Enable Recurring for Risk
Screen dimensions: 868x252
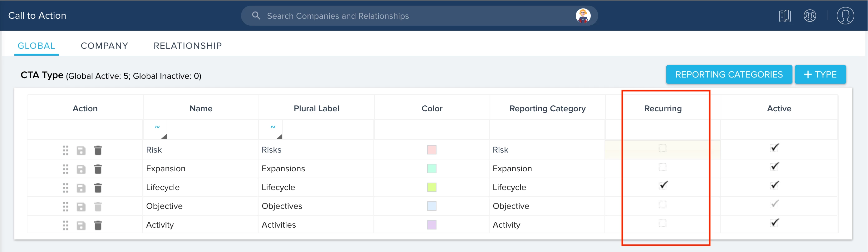(x=663, y=148)
